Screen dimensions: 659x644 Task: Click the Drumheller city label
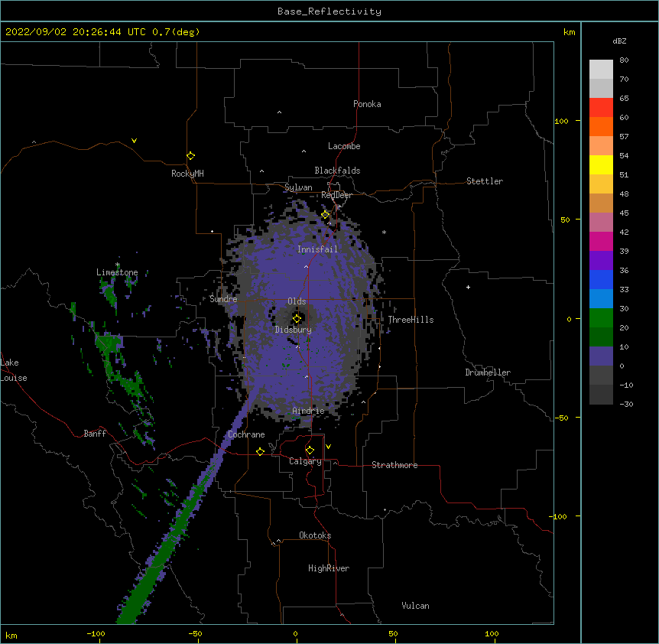pyautogui.click(x=488, y=372)
